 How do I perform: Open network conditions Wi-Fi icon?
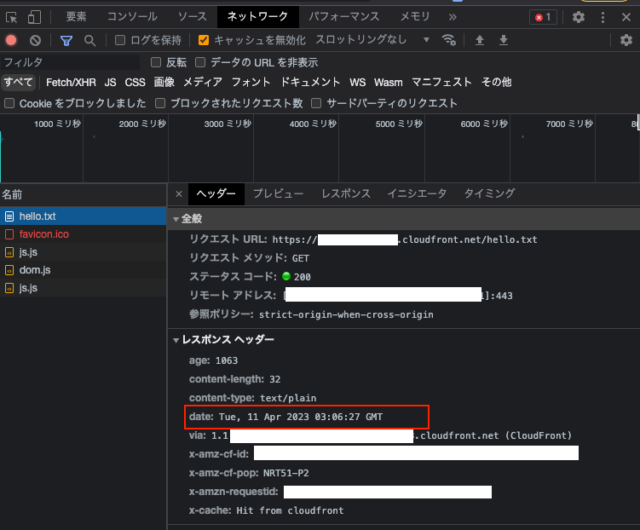(449, 40)
